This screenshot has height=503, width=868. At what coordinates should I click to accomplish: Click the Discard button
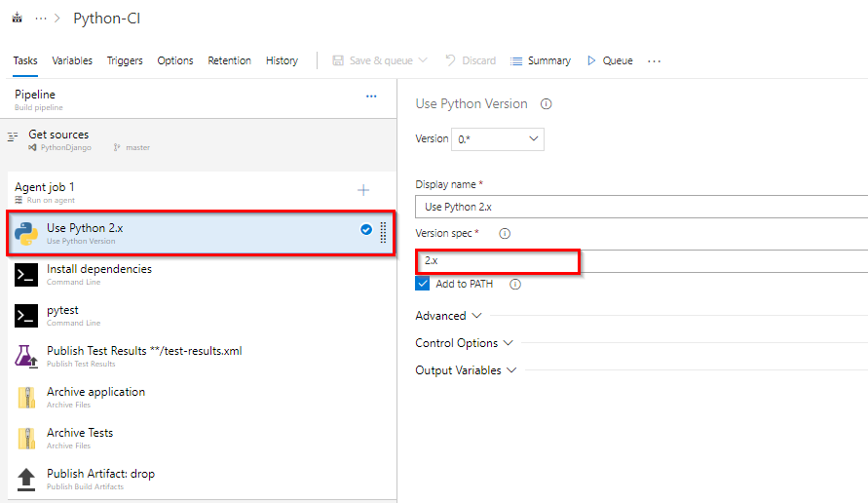pyautogui.click(x=472, y=60)
